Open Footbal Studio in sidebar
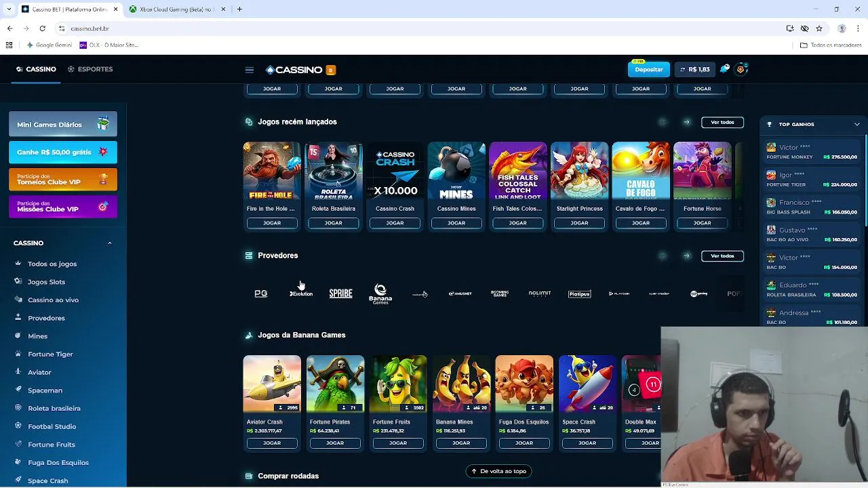This screenshot has width=868, height=488. [x=52, y=426]
